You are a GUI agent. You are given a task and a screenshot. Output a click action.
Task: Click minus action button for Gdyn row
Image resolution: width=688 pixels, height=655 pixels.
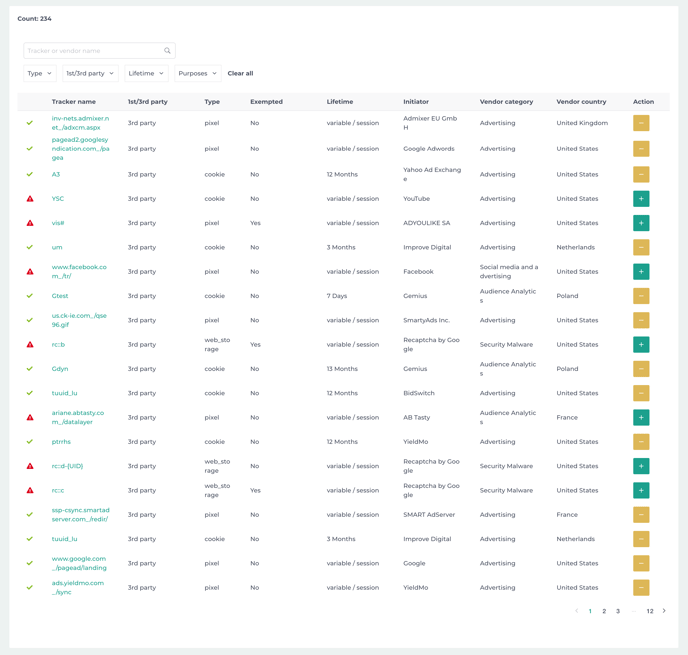641,369
